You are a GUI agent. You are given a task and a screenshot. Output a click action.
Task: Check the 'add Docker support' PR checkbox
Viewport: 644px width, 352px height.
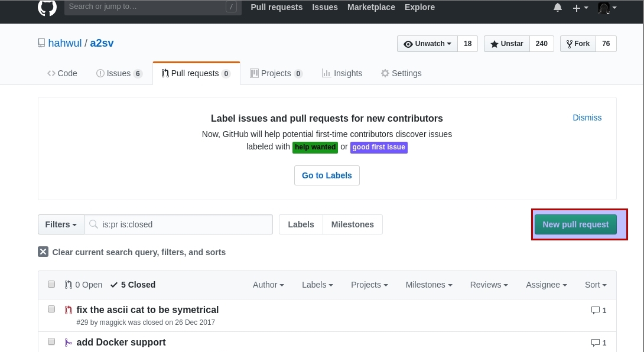[51, 341]
